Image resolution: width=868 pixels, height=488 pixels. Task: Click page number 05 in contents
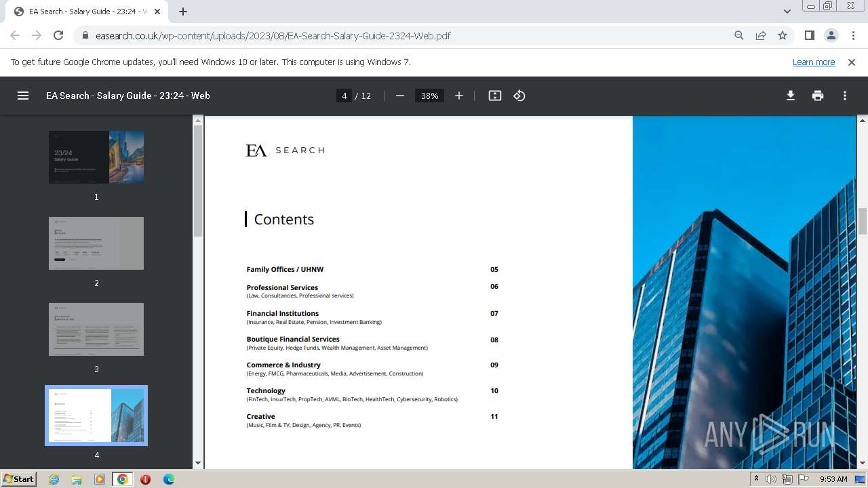pyautogui.click(x=494, y=269)
